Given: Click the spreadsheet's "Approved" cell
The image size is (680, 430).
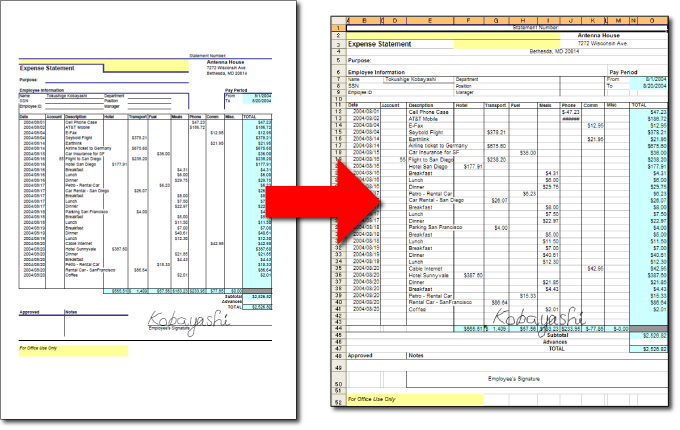Looking at the screenshot, I should [360, 355].
